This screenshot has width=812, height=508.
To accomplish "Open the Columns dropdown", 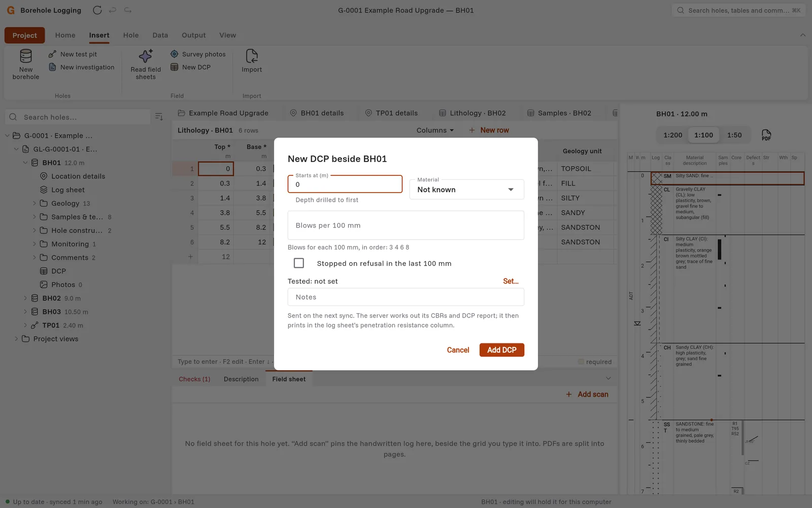I will [x=435, y=131].
